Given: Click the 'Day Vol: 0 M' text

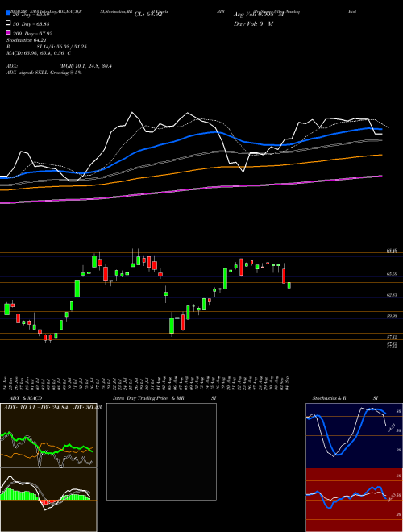Looking at the screenshot, I should (x=253, y=23).
